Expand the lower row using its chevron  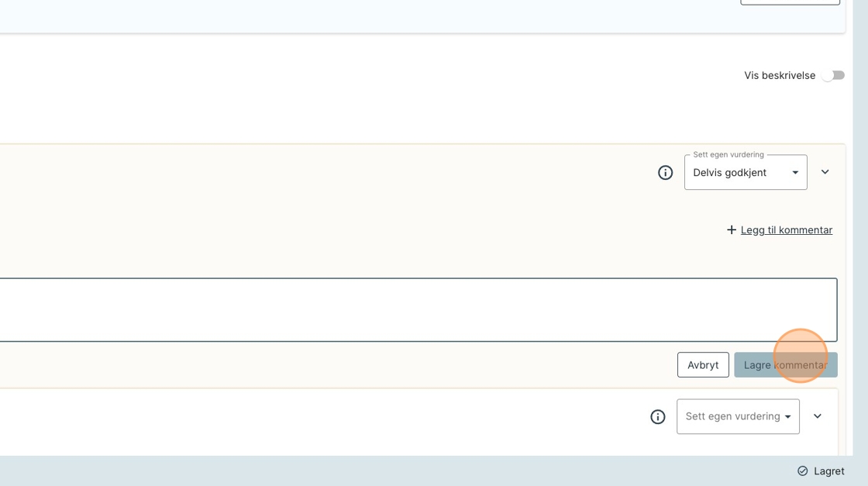click(x=818, y=416)
